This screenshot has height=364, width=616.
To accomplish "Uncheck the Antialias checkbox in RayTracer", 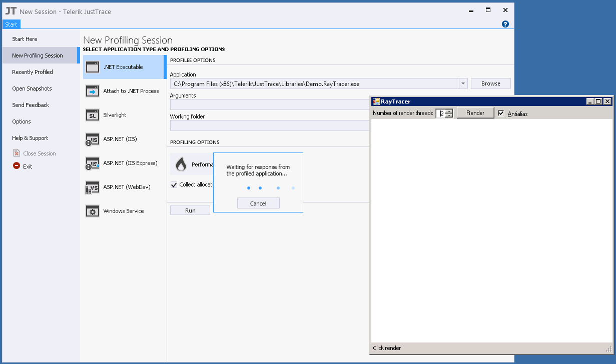I will [x=501, y=113].
